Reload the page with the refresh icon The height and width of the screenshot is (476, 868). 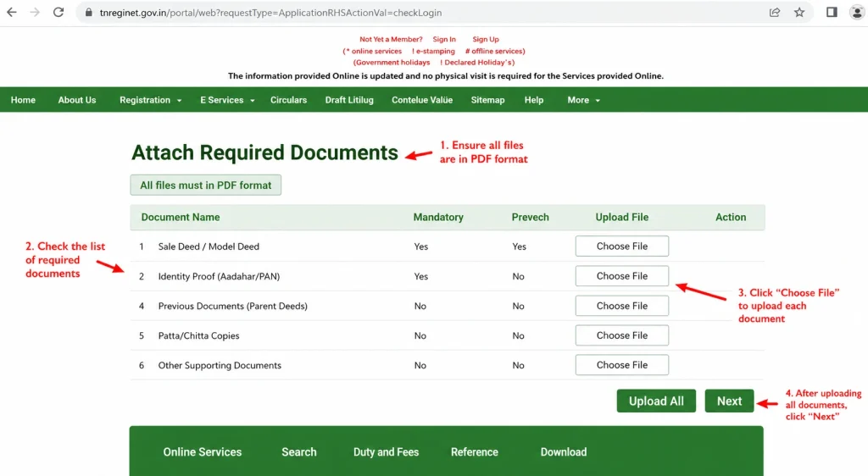click(58, 12)
